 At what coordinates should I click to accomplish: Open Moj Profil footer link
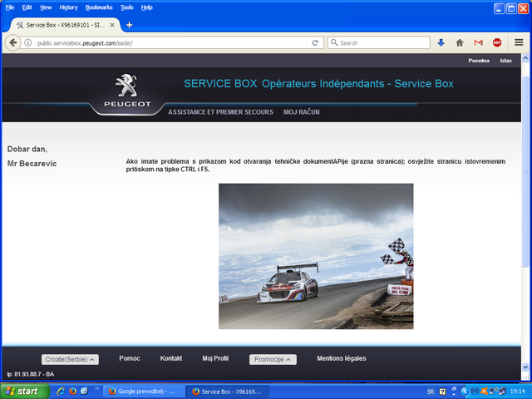pyautogui.click(x=215, y=358)
